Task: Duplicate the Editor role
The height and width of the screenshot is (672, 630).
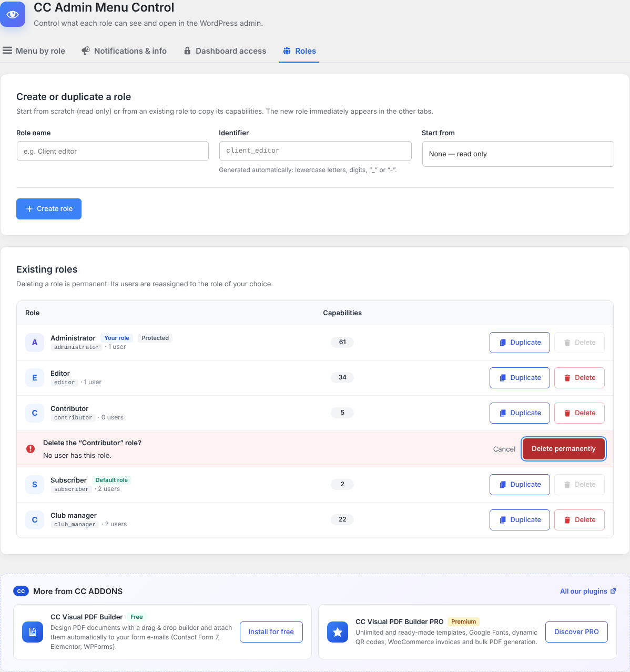Action: pos(520,378)
